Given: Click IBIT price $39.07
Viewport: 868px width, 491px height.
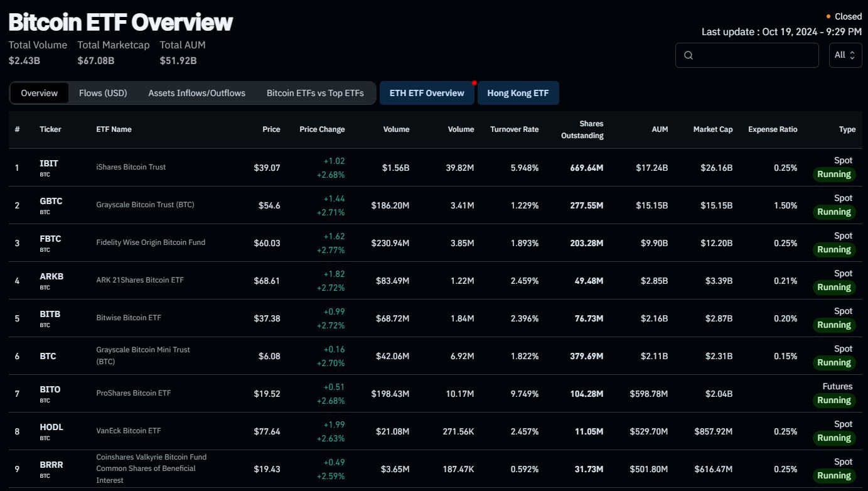Looking at the screenshot, I should pyautogui.click(x=267, y=168).
